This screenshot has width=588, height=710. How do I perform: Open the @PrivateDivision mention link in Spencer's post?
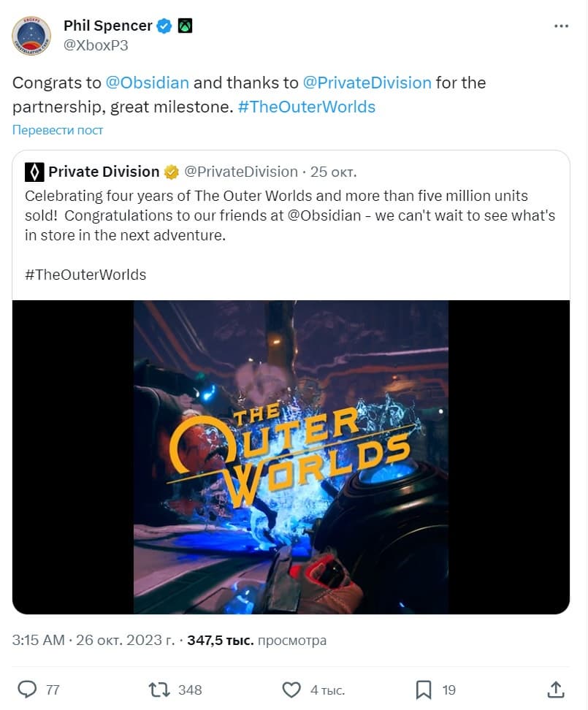tap(367, 83)
